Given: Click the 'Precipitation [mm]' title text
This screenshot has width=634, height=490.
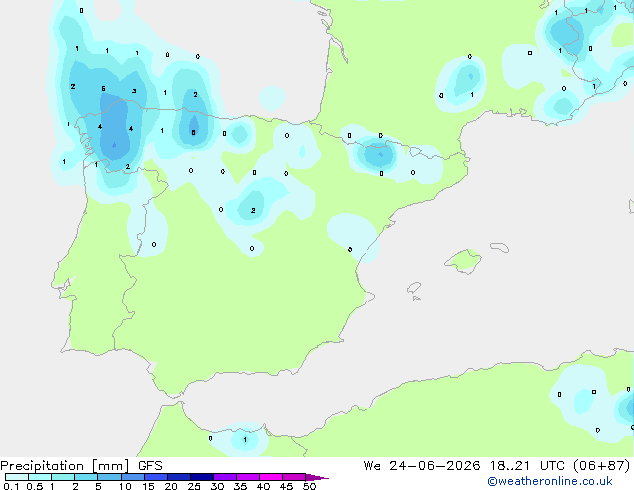Looking at the screenshot, I should tap(65, 466).
